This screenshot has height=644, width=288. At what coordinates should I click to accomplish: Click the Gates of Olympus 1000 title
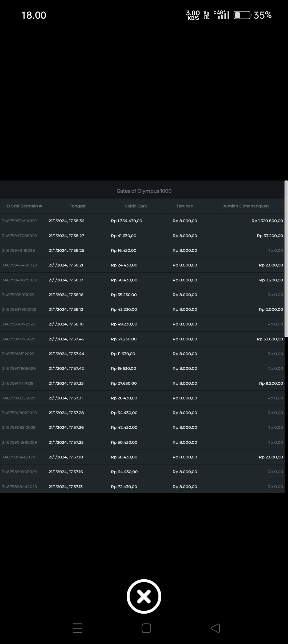point(144,191)
